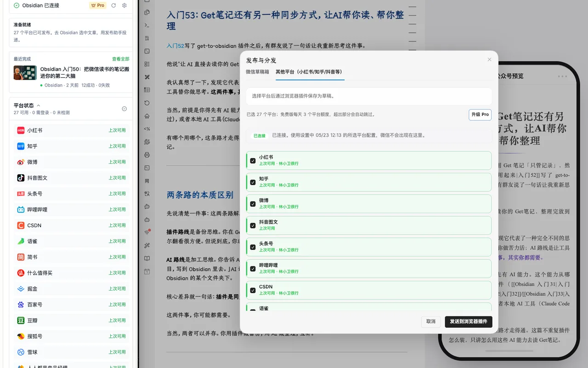Click the 已连接 status badge in the dialog
The image size is (588, 368).
click(260, 136)
